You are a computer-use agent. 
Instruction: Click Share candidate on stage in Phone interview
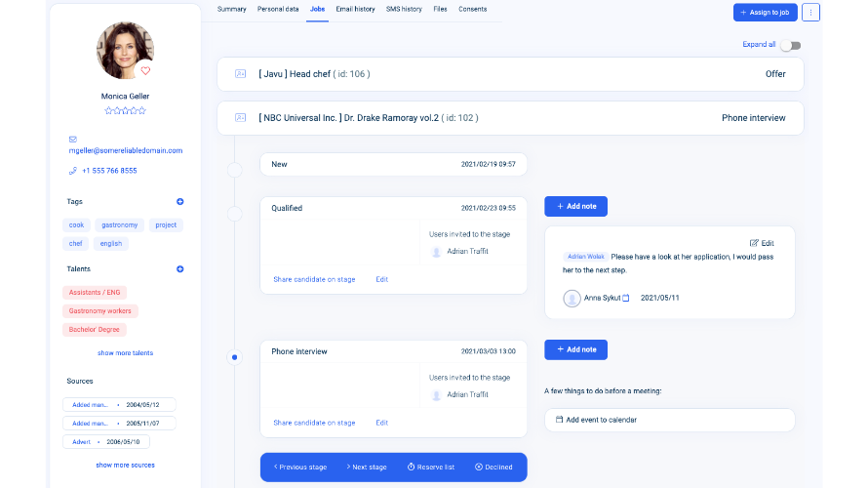314,423
